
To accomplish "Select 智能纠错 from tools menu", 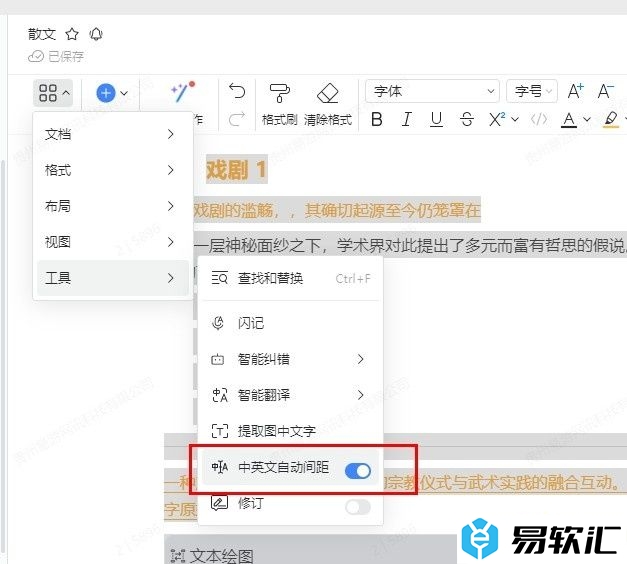I will pos(291,359).
